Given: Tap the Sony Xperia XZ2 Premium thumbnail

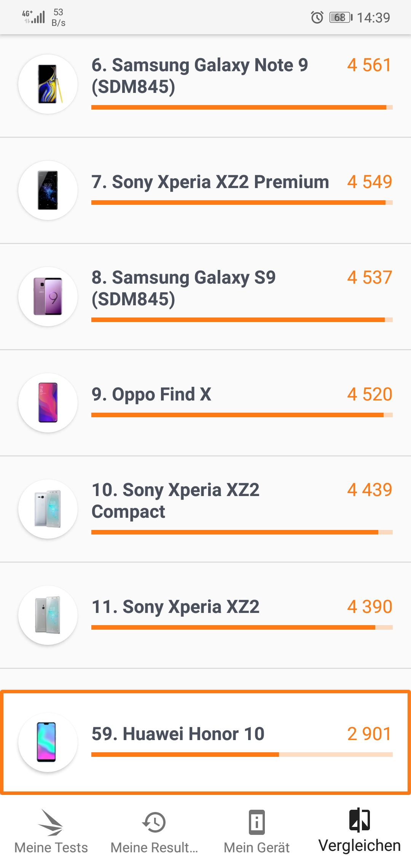Looking at the screenshot, I should click(48, 190).
